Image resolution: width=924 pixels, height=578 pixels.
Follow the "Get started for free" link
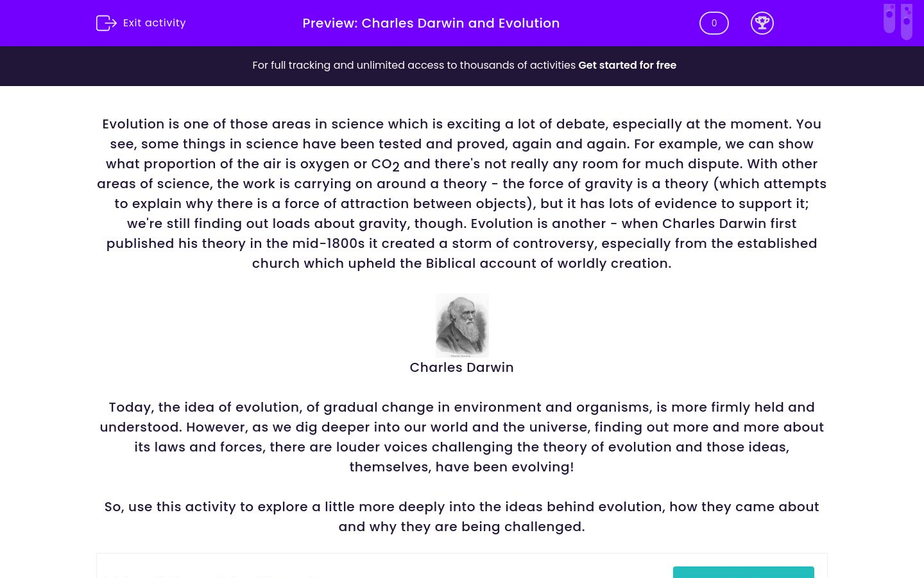coord(627,65)
